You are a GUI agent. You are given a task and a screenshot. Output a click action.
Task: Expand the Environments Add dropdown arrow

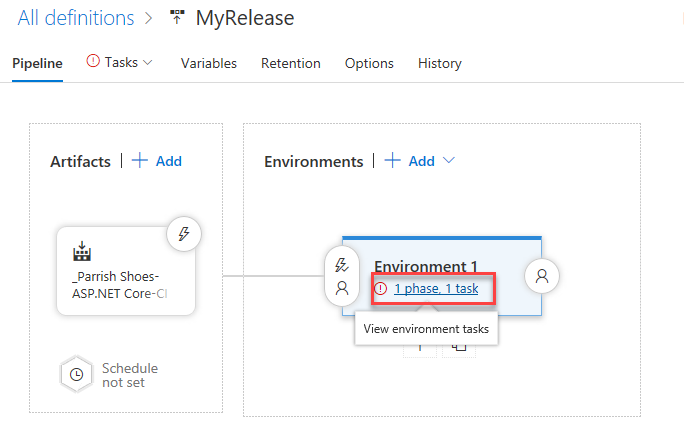click(x=449, y=161)
